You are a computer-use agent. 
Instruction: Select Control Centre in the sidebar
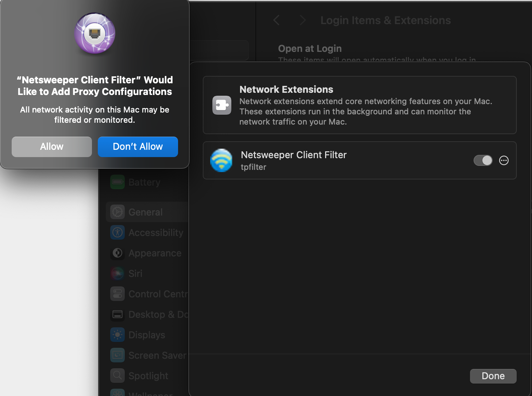[x=158, y=294]
